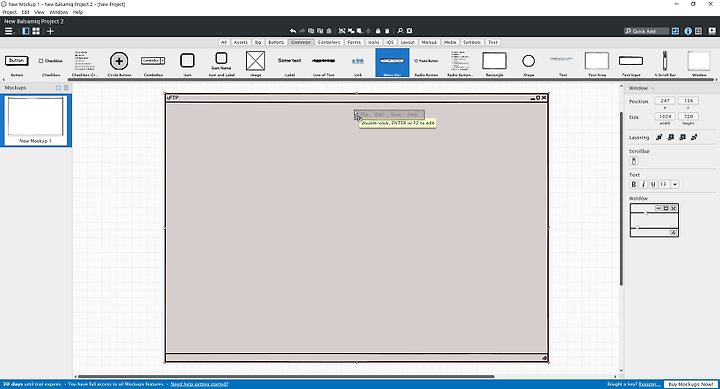The height and width of the screenshot is (389, 720).
Task: Click the Group icon in toolbar
Action: point(342,31)
